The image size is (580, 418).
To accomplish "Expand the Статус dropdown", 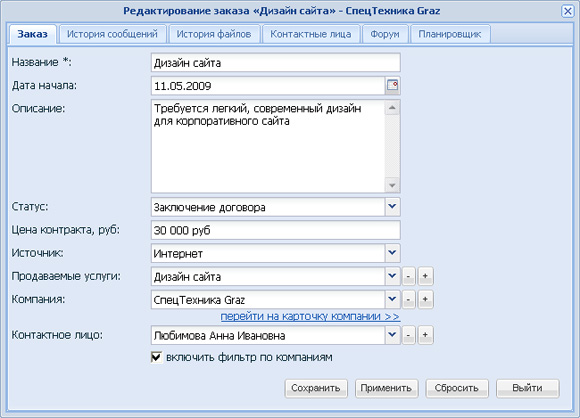I will [392, 207].
